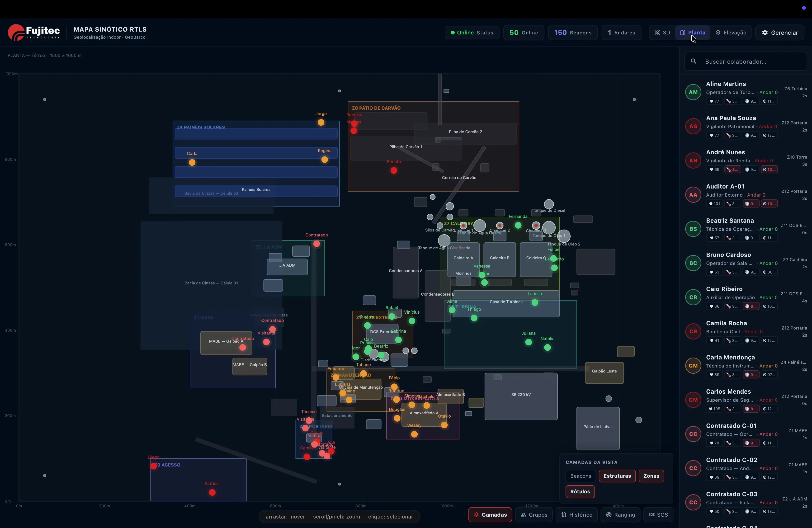This screenshot has width=812, height=528.
Task: Disable the Zonas layer
Action: pyautogui.click(x=651, y=476)
